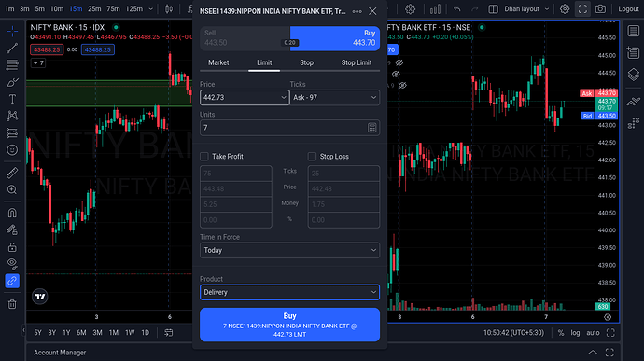Open the watchlist panel icon
The height and width of the screenshot is (361, 644).
coord(634,31)
